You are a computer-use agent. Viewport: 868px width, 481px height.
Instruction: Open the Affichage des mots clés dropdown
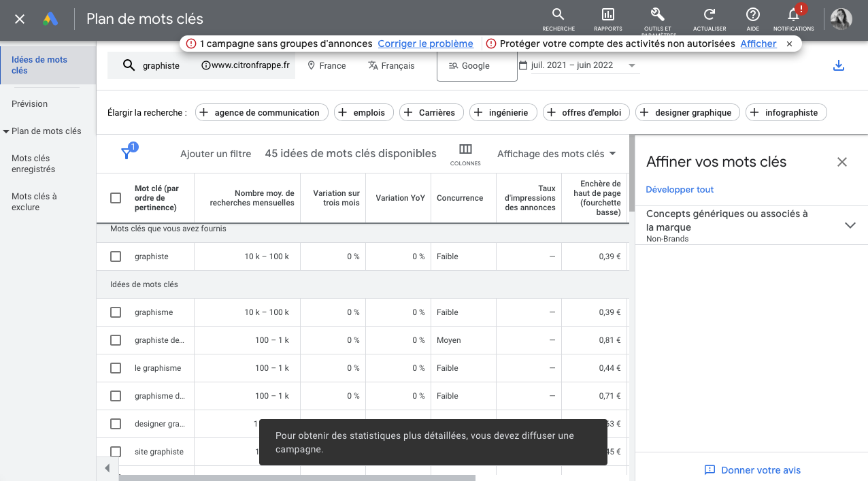pos(556,154)
